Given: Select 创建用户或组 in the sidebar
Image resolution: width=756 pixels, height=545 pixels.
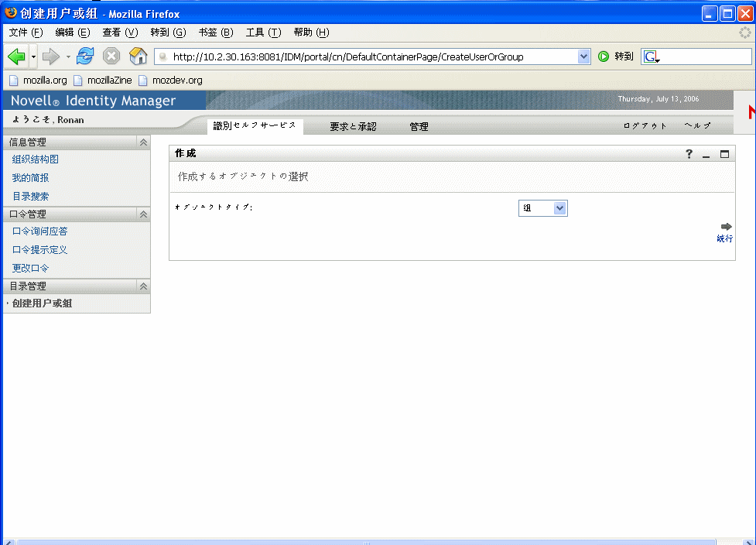Looking at the screenshot, I should click(x=42, y=303).
